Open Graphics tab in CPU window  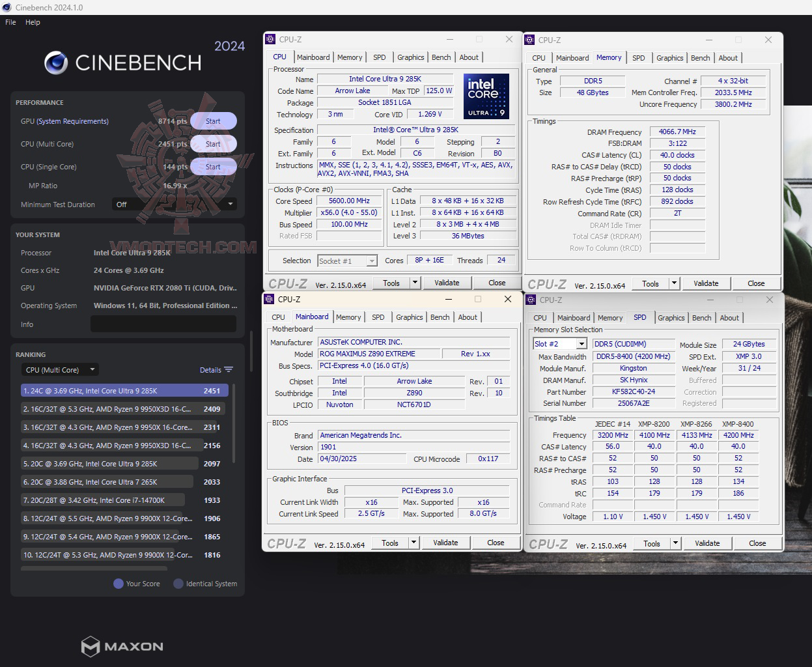[x=411, y=57]
